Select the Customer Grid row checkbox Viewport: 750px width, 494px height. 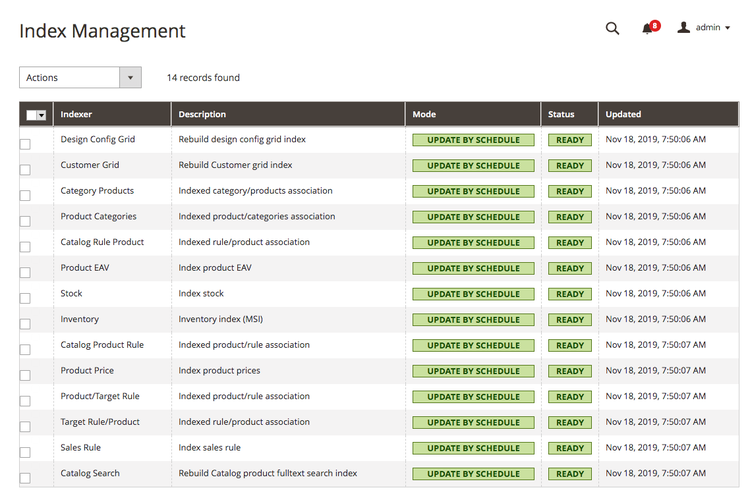coord(25,170)
